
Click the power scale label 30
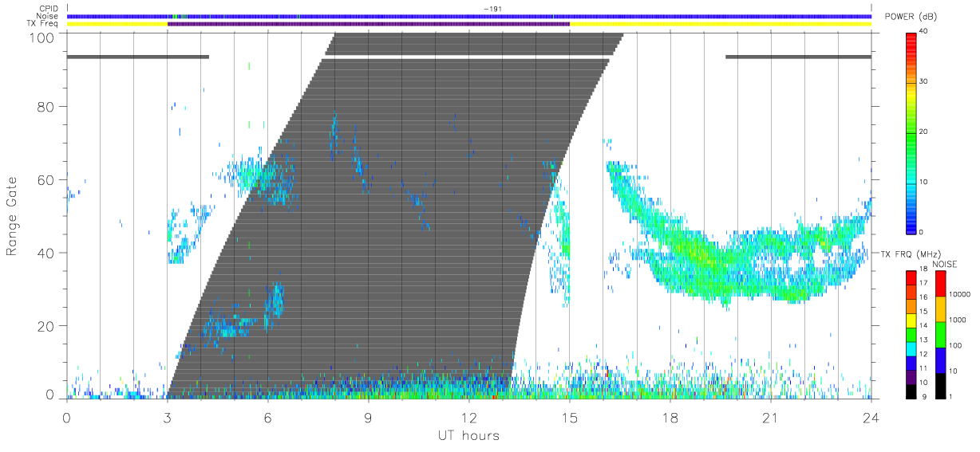[x=925, y=82]
